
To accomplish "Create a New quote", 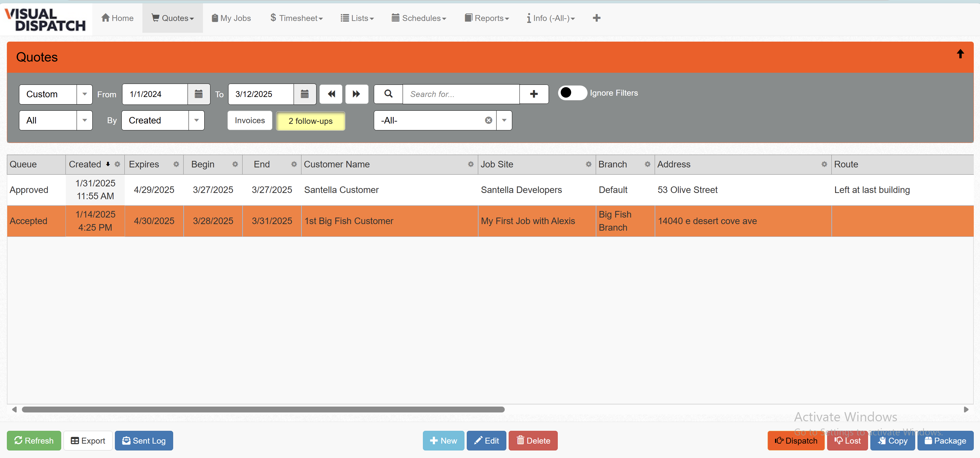I will [x=443, y=441].
